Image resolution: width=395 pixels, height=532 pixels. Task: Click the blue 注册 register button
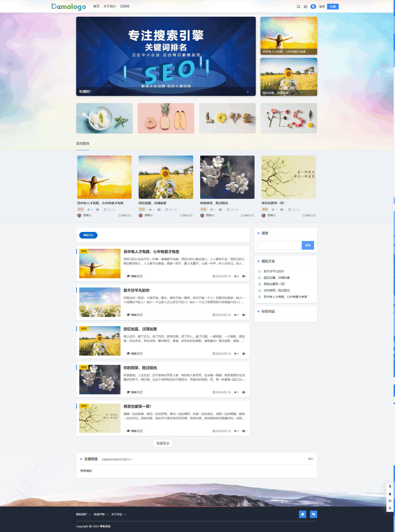(x=333, y=7)
